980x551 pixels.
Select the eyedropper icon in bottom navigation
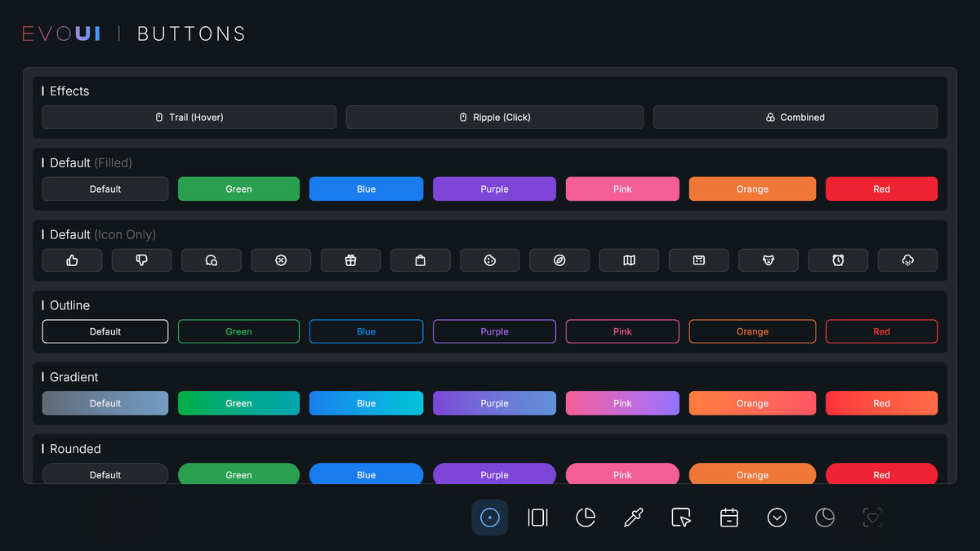(633, 518)
